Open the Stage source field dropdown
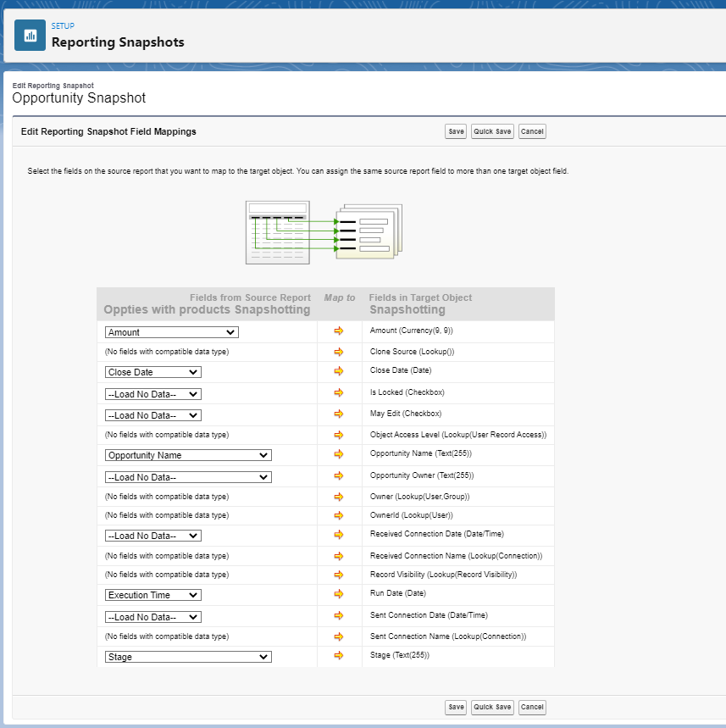726x728 pixels. (x=188, y=657)
